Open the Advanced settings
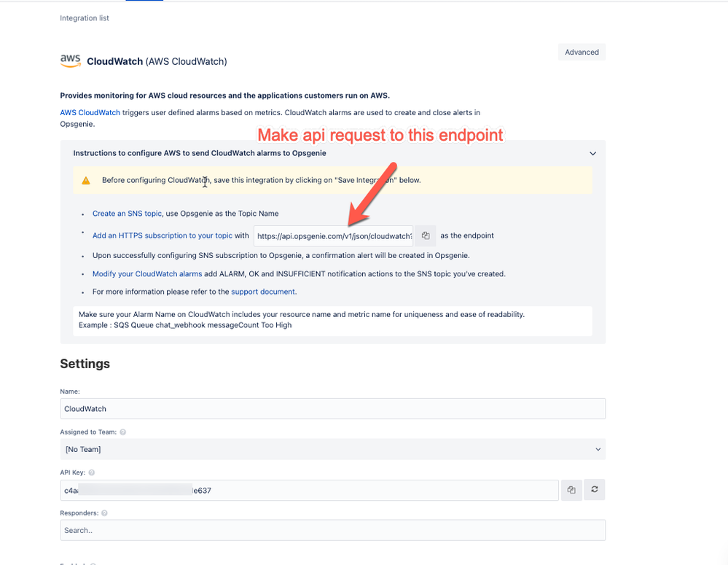This screenshot has width=728, height=565. coord(582,52)
